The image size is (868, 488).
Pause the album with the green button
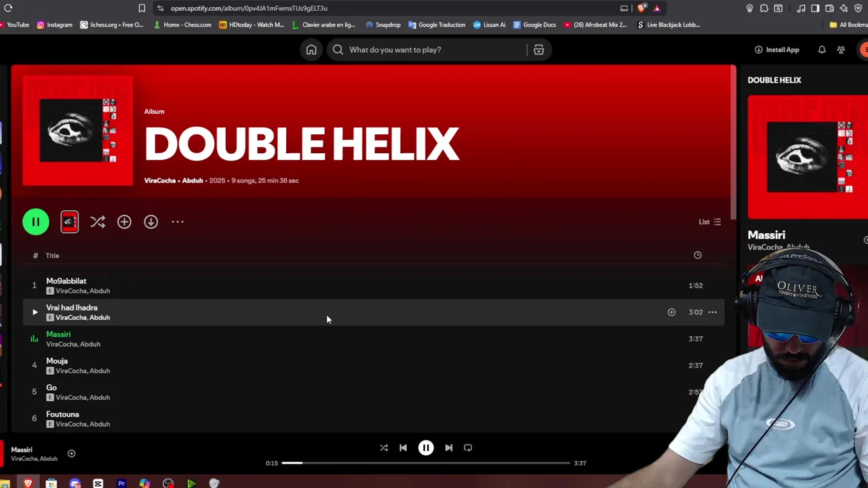coord(36,222)
